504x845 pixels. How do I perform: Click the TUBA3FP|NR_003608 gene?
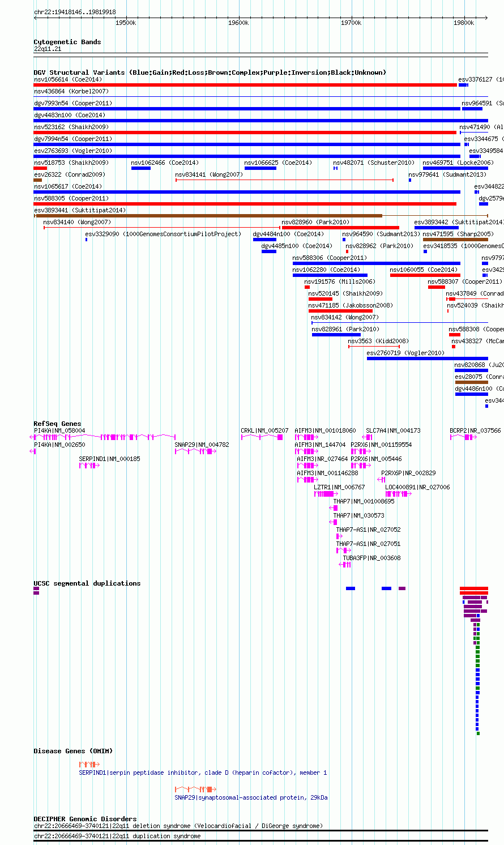pyautogui.click(x=346, y=565)
